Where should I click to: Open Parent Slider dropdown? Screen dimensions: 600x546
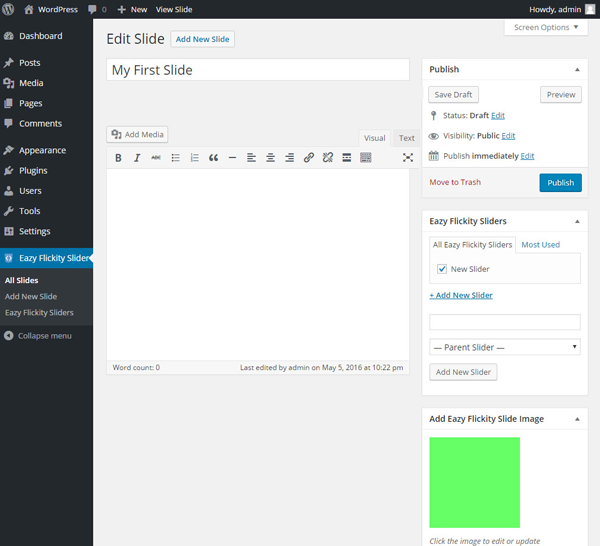pos(505,347)
